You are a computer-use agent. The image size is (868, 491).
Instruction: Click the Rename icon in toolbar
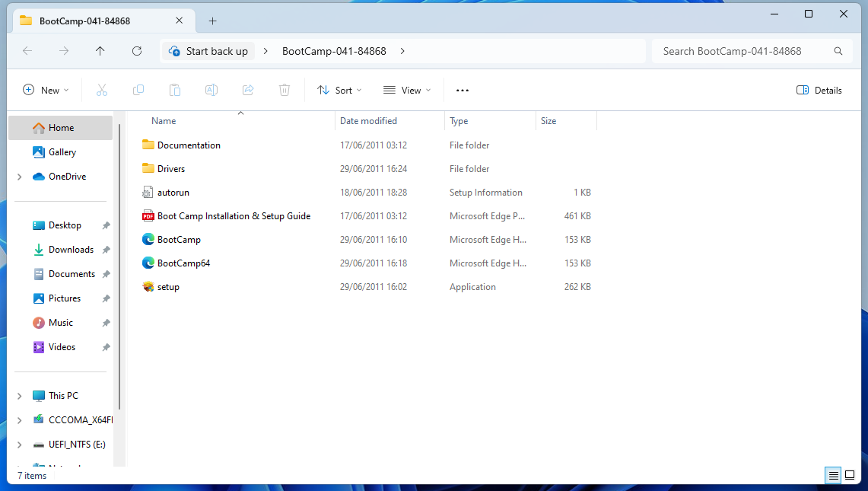(x=211, y=91)
